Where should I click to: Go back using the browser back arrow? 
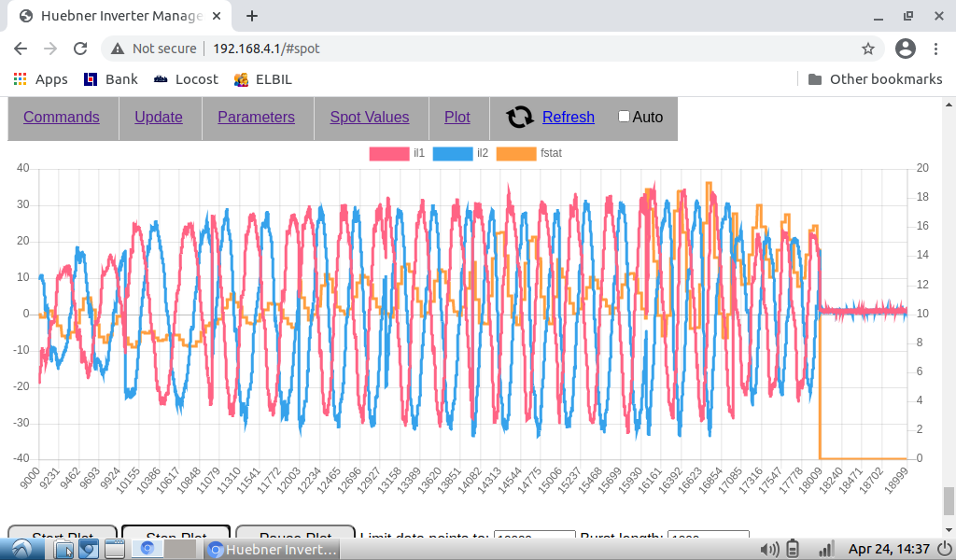coord(21,49)
